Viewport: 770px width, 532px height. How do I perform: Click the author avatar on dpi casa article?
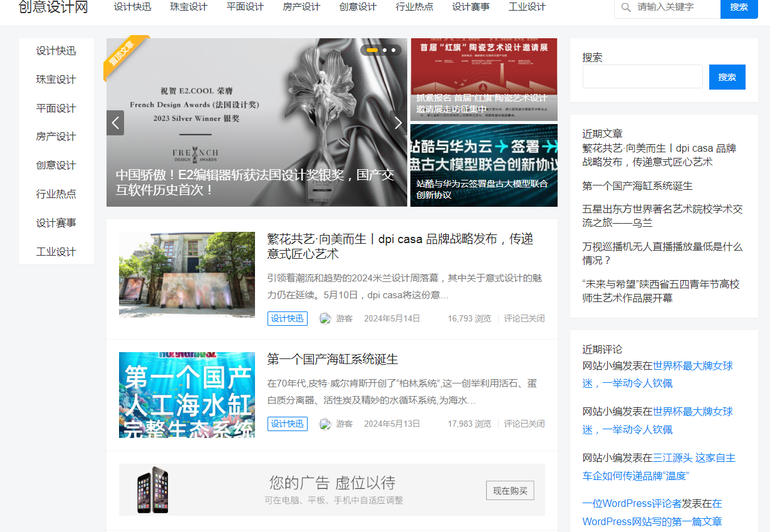click(325, 318)
